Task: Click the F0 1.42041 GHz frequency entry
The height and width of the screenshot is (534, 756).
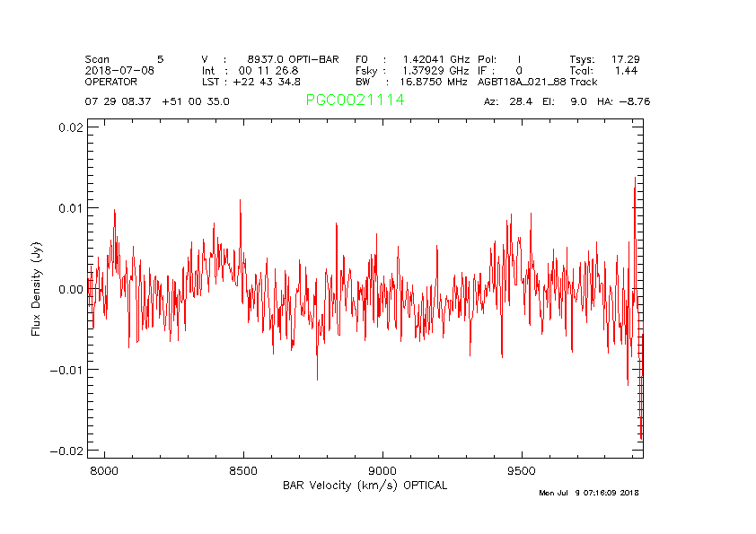Action: 412,59
